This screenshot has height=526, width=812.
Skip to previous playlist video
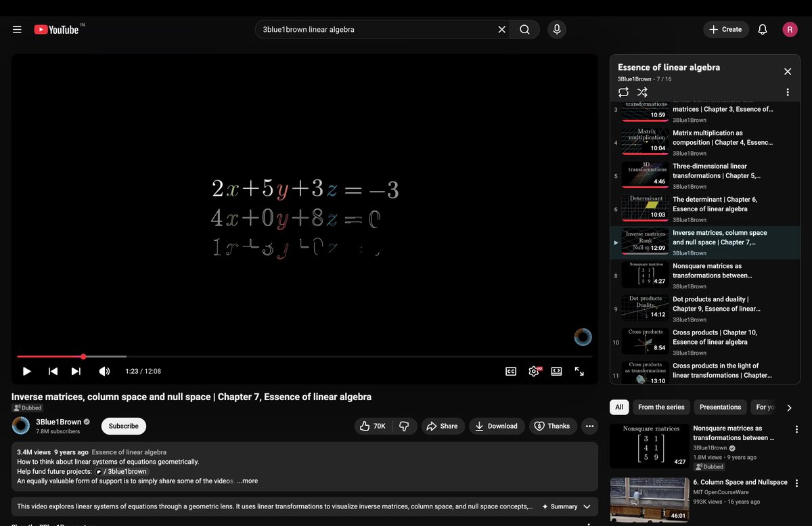click(x=53, y=371)
